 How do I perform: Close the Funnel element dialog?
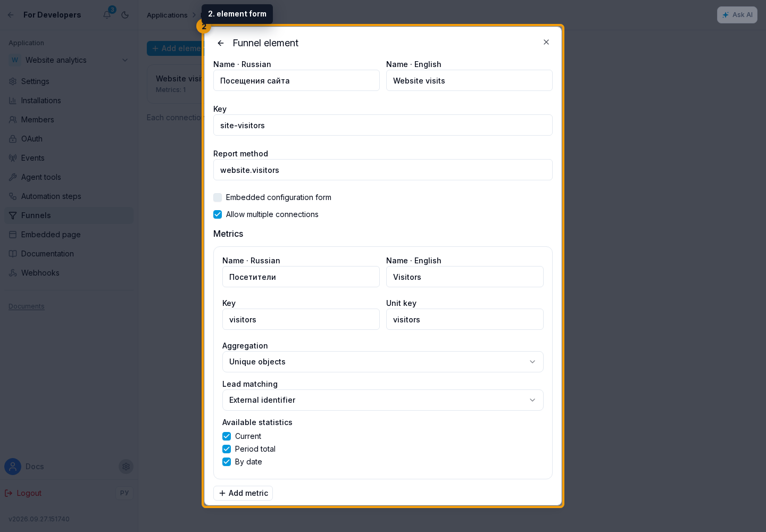tap(546, 42)
